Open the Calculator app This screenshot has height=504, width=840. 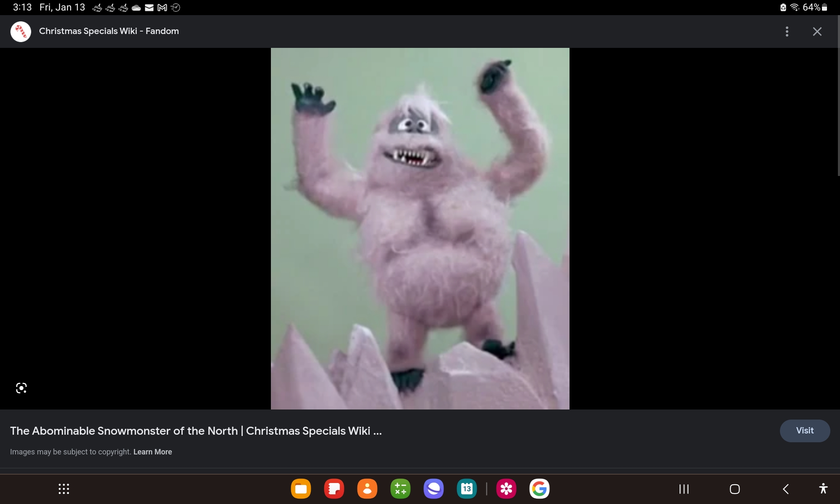click(x=400, y=489)
